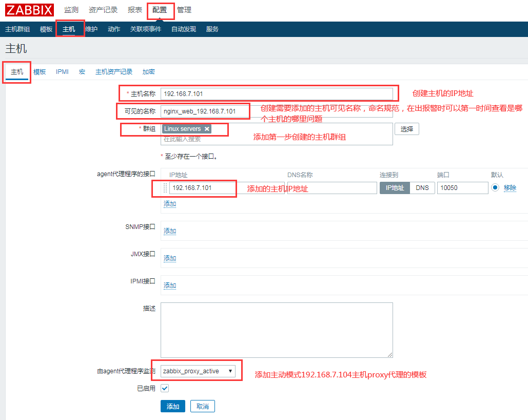Set connect-to mode to IP地址
The image size is (528, 420).
click(395, 188)
